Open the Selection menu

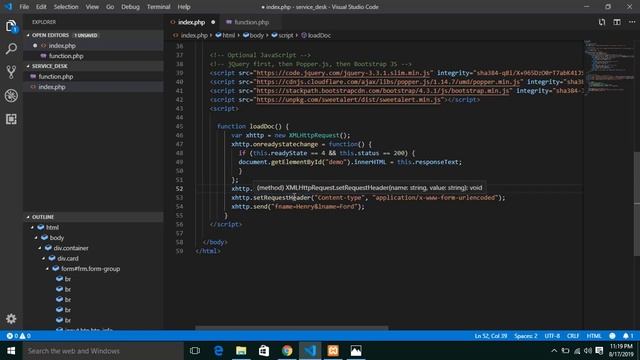66,7
